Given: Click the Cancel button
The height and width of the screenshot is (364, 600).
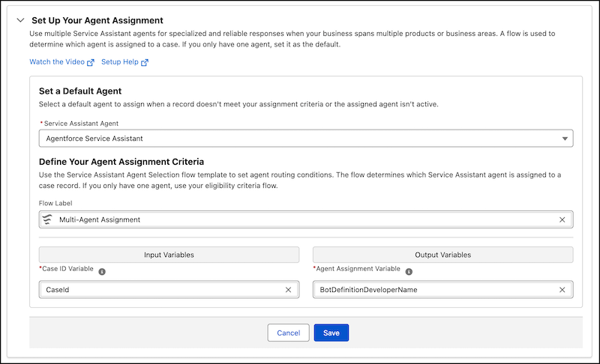Looking at the screenshot, I should tap(288, 333).
